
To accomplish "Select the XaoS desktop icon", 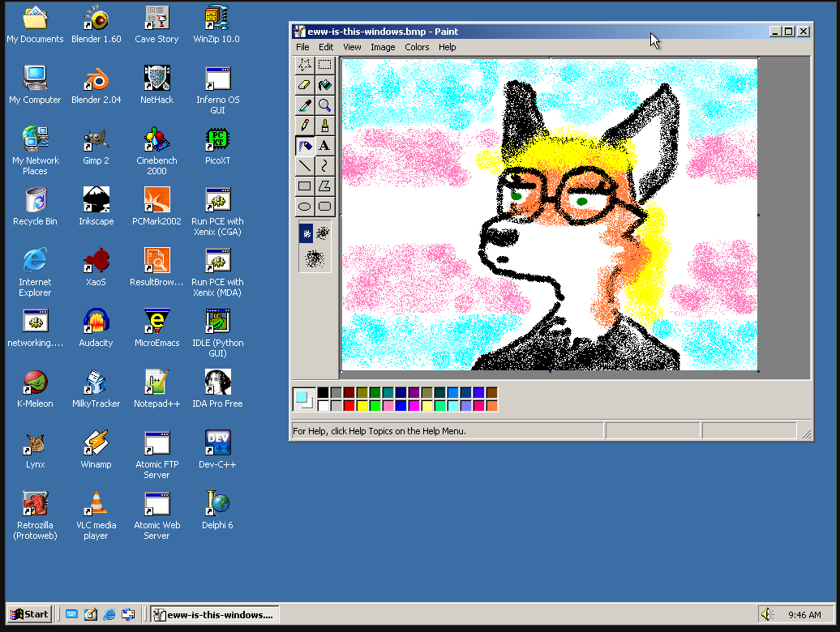I will (x=96, y=267).
